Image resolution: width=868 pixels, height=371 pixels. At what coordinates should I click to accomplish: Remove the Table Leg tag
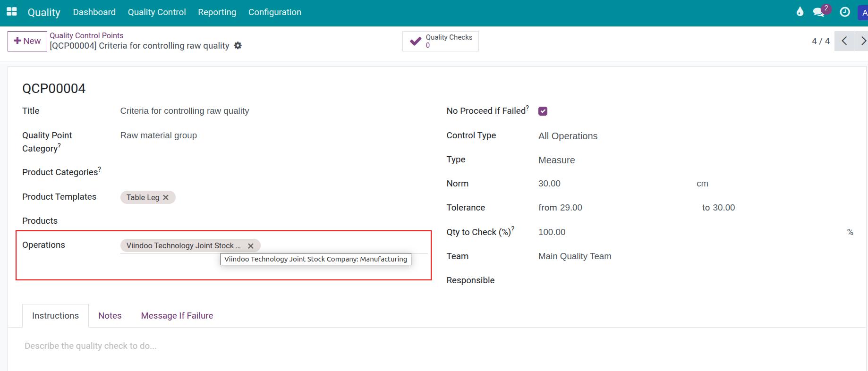coord(166,197)
